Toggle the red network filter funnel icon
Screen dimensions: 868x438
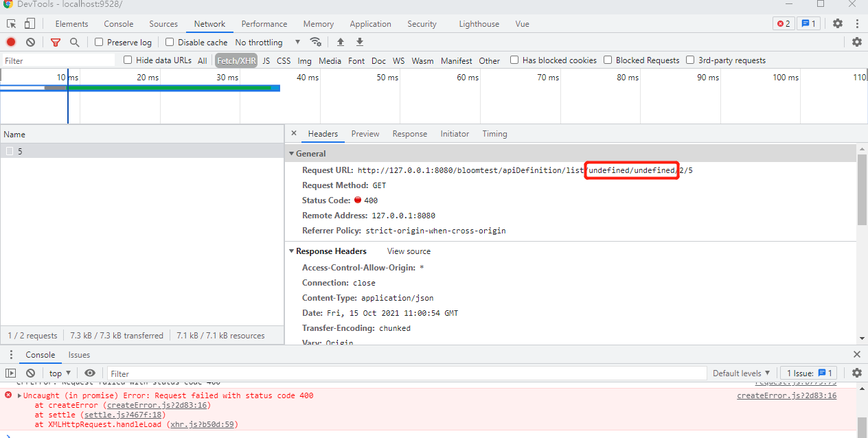tap(56, 42)
